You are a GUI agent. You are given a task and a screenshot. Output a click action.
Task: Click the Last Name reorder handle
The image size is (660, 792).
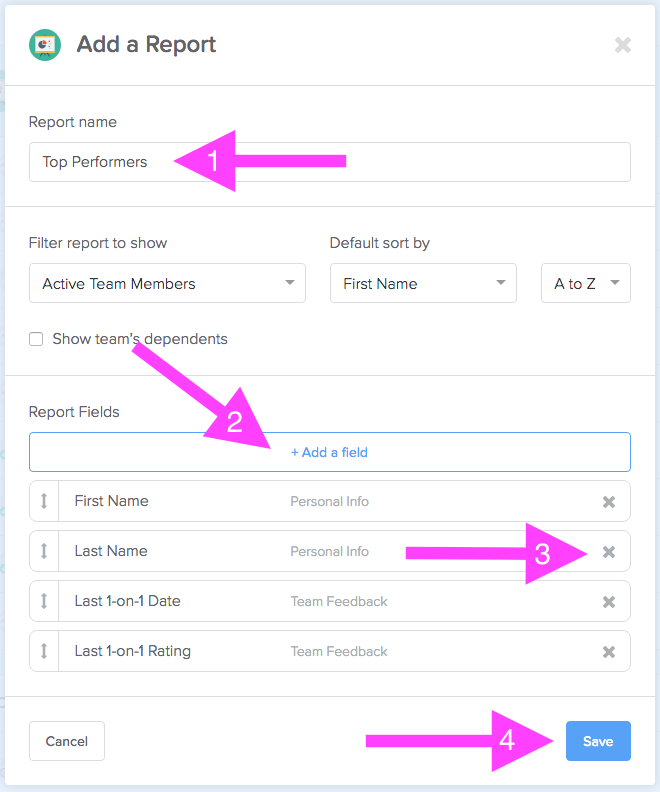coord(44,551)
